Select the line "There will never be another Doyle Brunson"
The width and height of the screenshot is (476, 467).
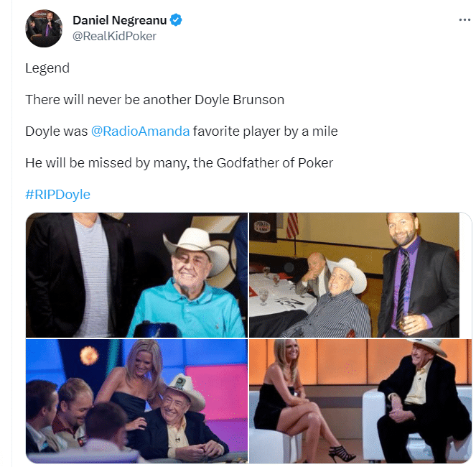point(155,100)
